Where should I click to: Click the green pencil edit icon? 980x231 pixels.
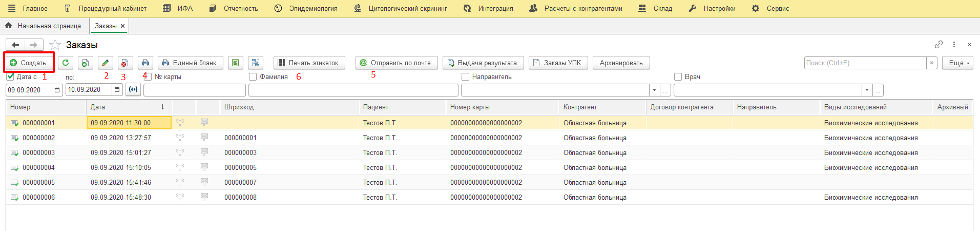[x=105, y=63]
